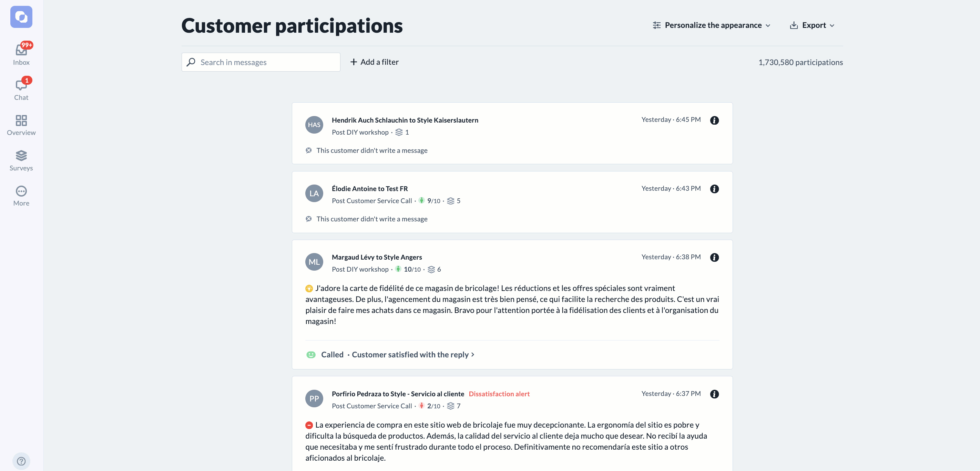Viewport: 980px width, 471px height.
Task: Show info for Porfirio Pedraza's participation
Action: 714,394
